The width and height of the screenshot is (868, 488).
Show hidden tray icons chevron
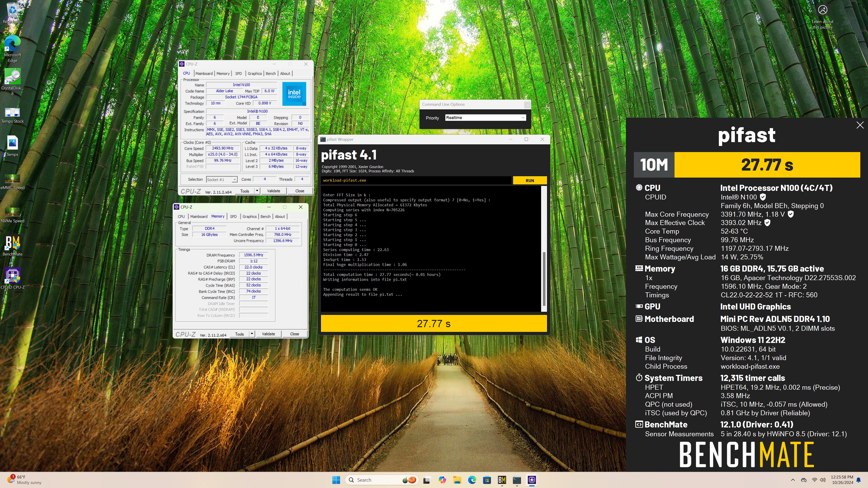point(793,480)
